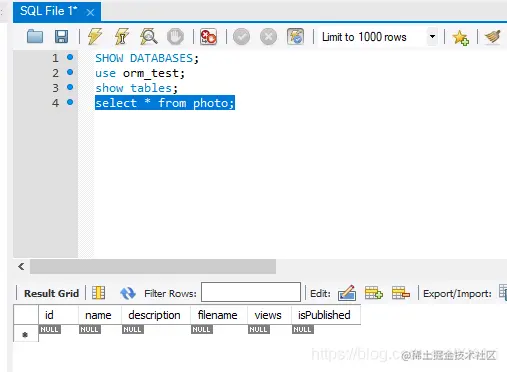Click the show tables; line

point(137,88)
